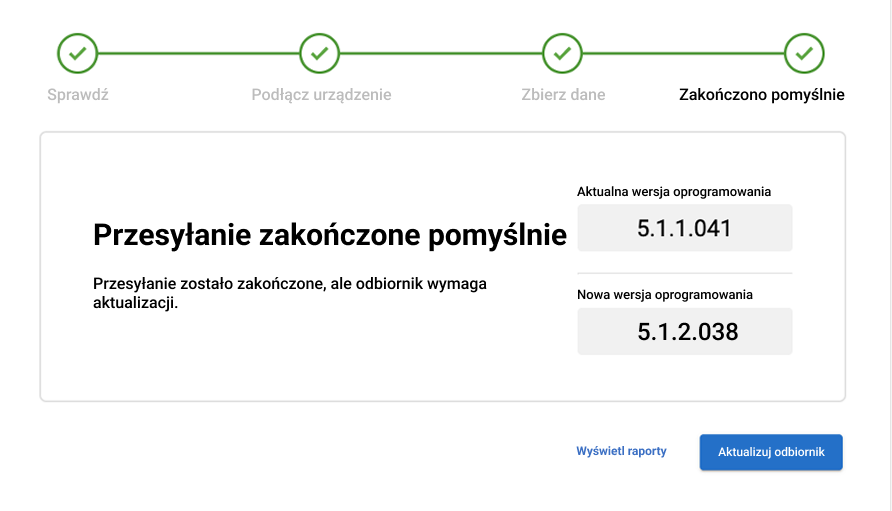Viewport: 892px width, 511px height.
Task: Click progress line between Zbierz dane and Zakończono pomyślnie
Action: (683, 53)
